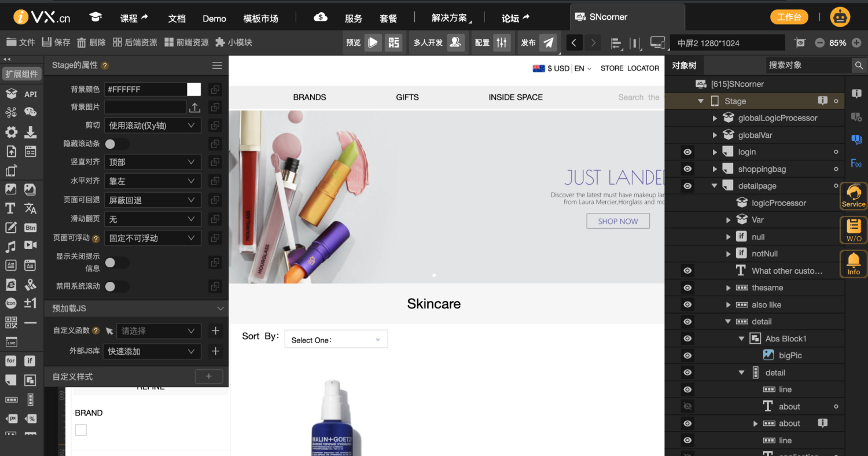Image resolution: width=868 pixels, height=456 pixels.
Task: Click the BRANDS nav link
Action: [x=310, y=97]
